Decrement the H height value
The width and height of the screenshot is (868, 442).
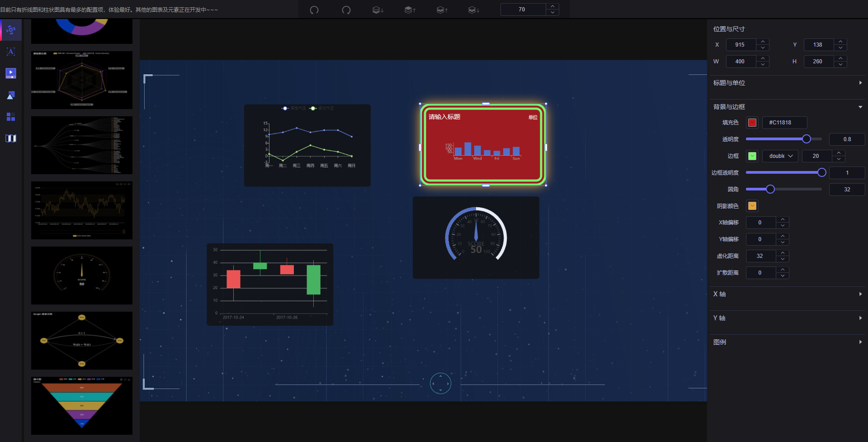pos(840,65)
